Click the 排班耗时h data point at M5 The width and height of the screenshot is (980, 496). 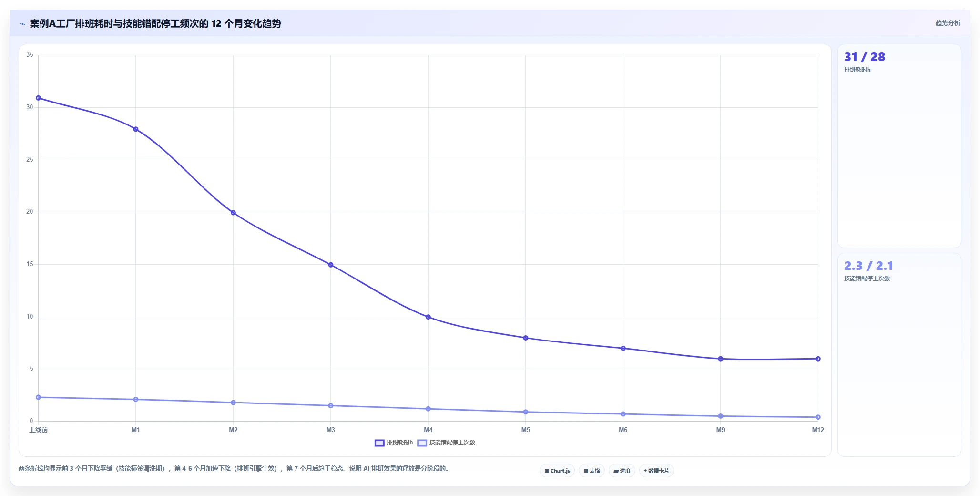pyautogui.click(x=526, y=338)
